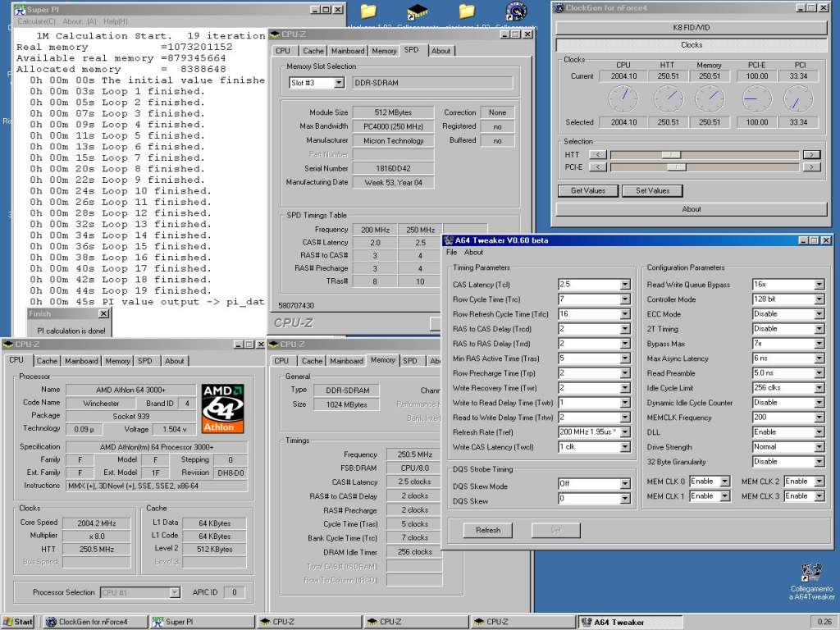Open Min RAS Active Time (Tras) dropdown
The height and width of the screenshot is (630, 840).
point(625,358)
